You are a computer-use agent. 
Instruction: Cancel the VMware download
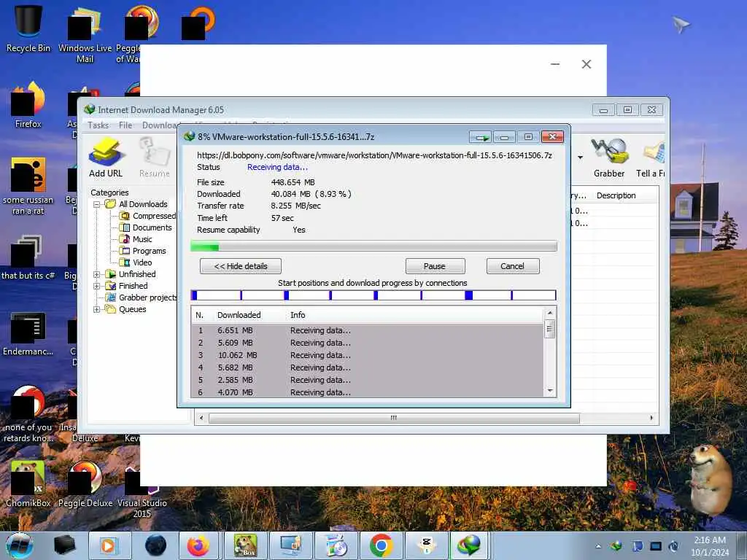click(x=513, y=266)
